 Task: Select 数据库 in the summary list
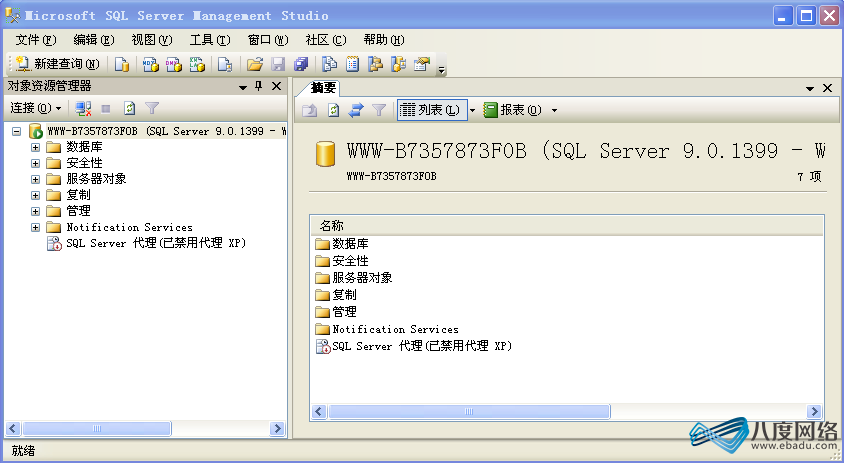(x=350, y=244)
